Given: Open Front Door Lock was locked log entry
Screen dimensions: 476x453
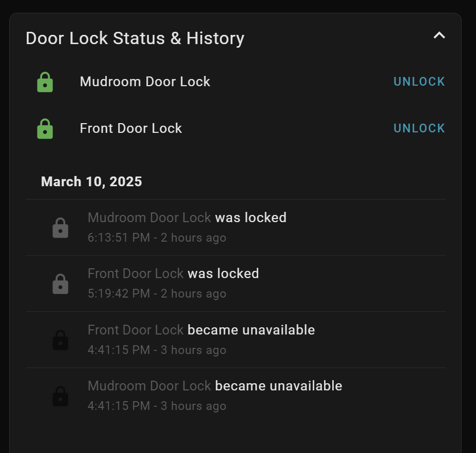Looking at the screenshot, I should pos(236,284).
